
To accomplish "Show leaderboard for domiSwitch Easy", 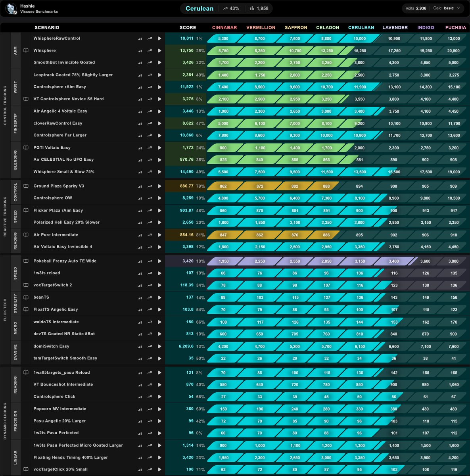I will coord(140,347).
